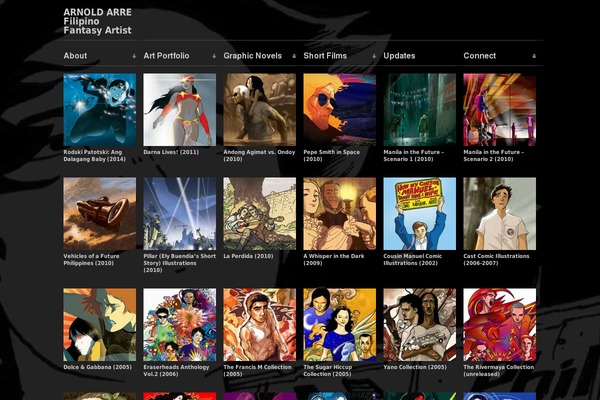Open the Cast Comic Illustrations thumbnail
The width and height of the screenshot is (600, 400).
(x=499, y=214)
